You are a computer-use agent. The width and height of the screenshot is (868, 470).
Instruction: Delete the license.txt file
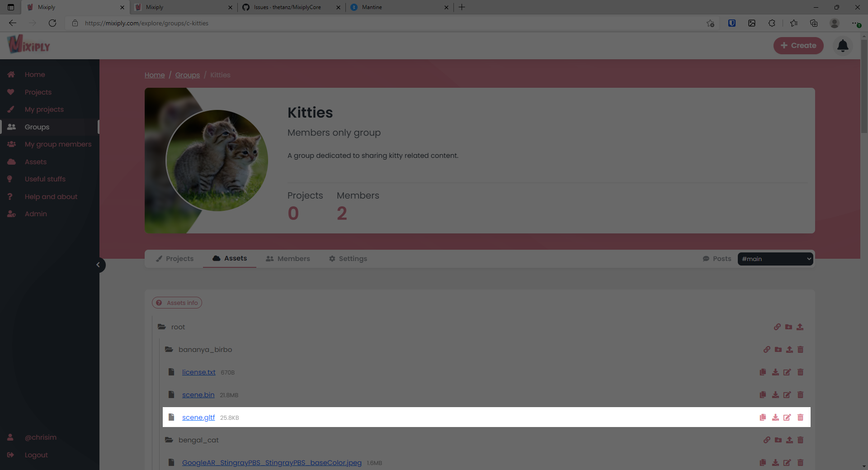point(800,372)
